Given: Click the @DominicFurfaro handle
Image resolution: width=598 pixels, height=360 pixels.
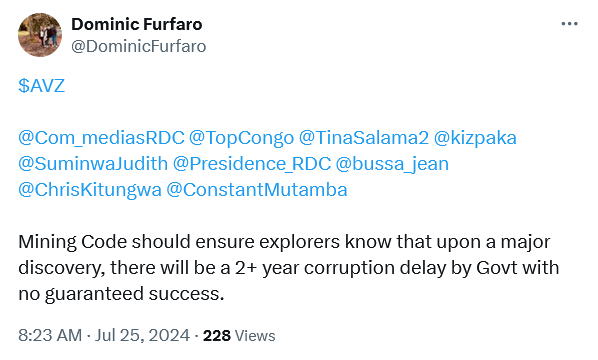Looking at the screenshot, I should tap(138, 47).
